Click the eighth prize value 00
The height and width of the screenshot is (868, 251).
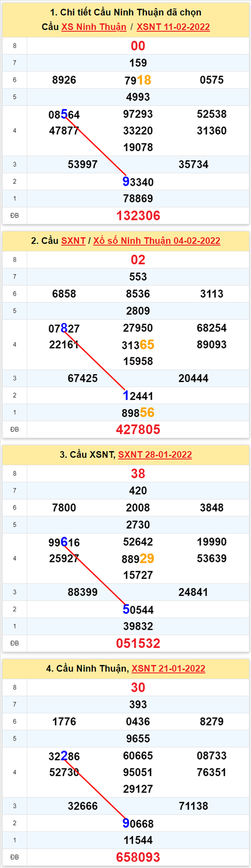coord(138,46)
